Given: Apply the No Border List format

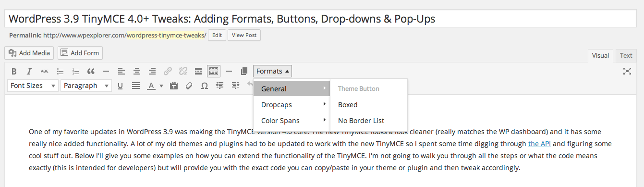Looking at the screenshot, I should point(369,120).
